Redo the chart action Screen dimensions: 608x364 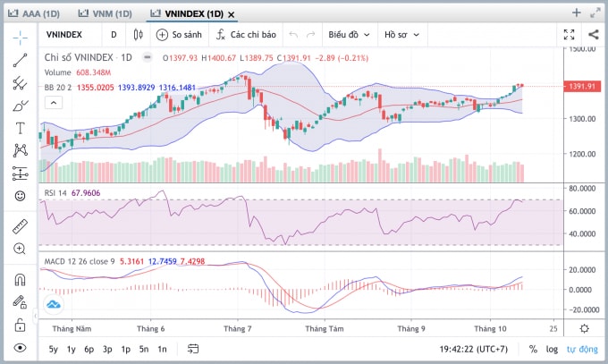pos(311,35)
